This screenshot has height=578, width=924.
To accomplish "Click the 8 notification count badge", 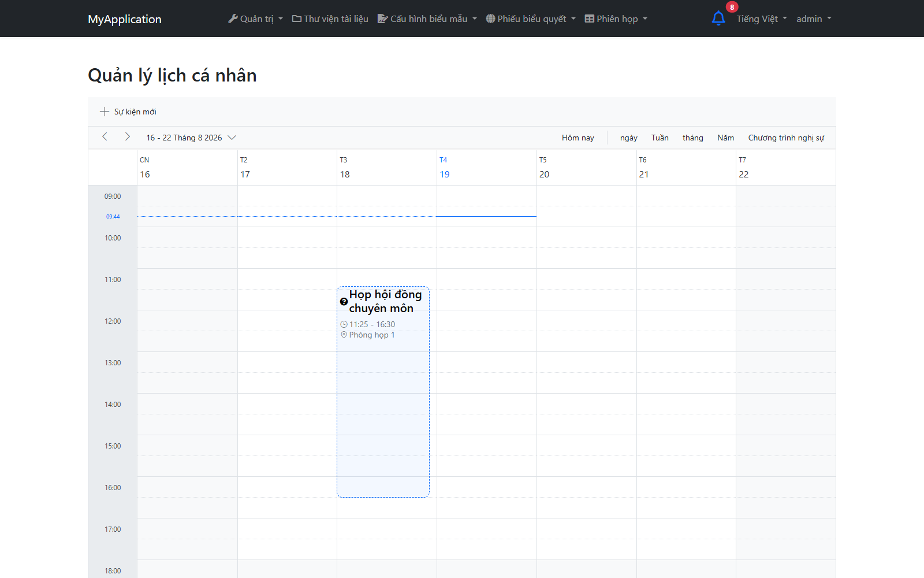I will click(x=732, y=7).
